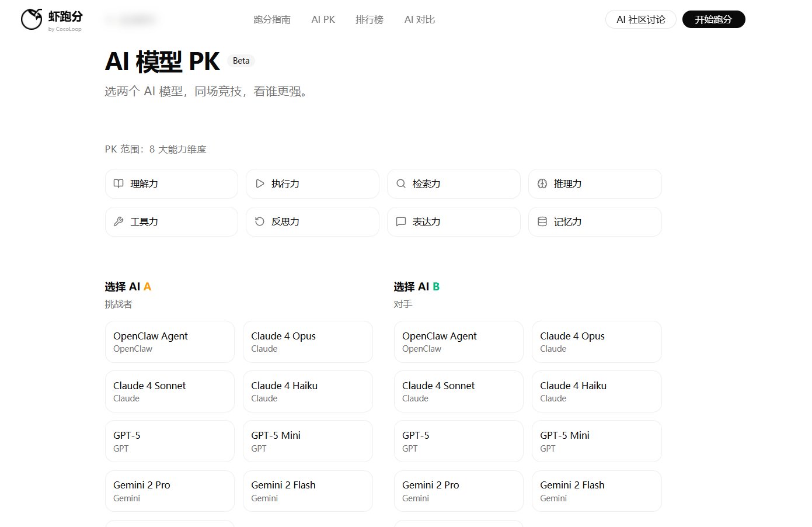Click the 工具力 wrench icon

[x=118, y=221]
